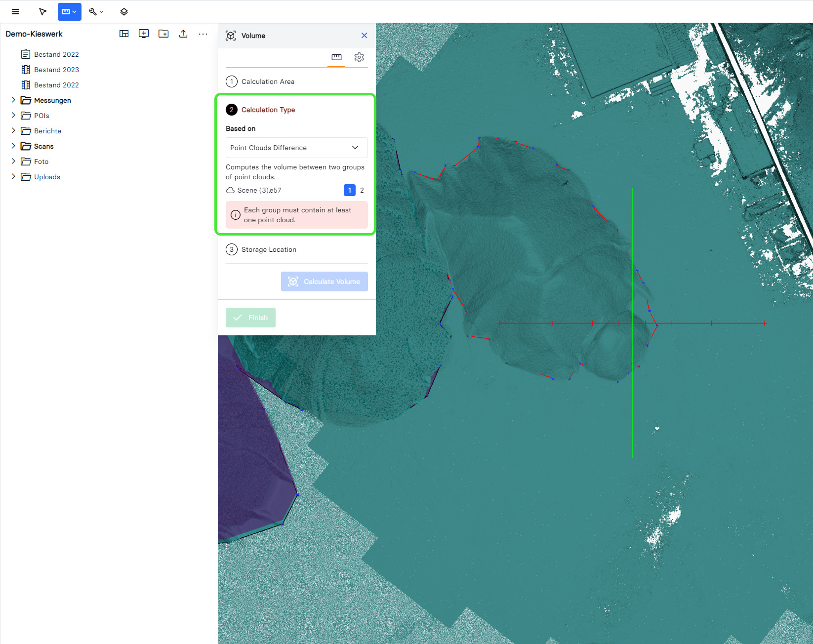Create a new folder in project
Image resolution: width=813 pixels, height=644 pixels.
(163, 34)
